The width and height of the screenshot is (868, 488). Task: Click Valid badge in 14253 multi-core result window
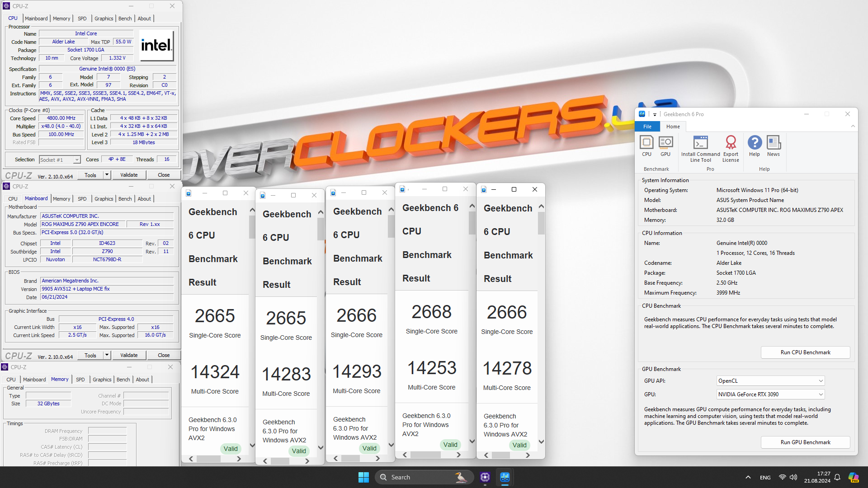tap(450, 445)
